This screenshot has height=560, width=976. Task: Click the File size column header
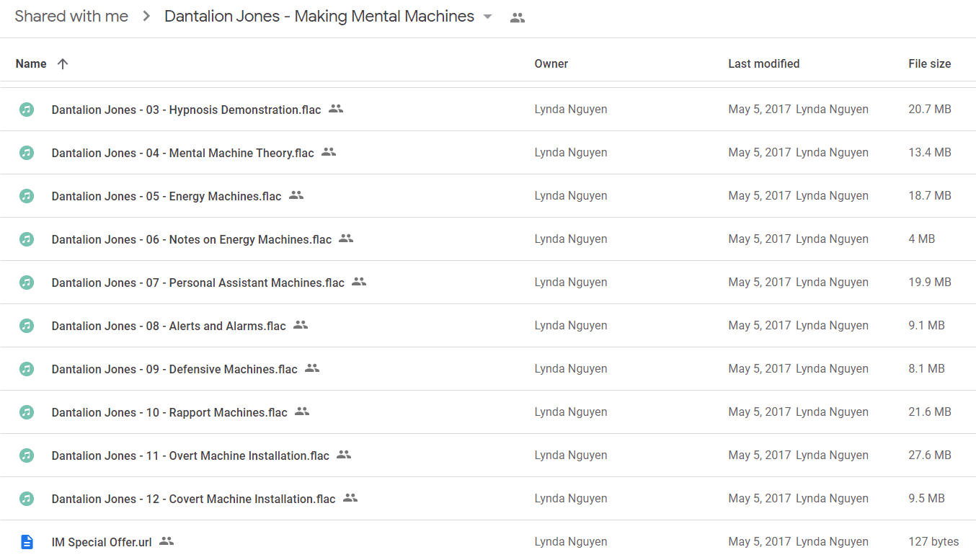[x=929, y=63]
